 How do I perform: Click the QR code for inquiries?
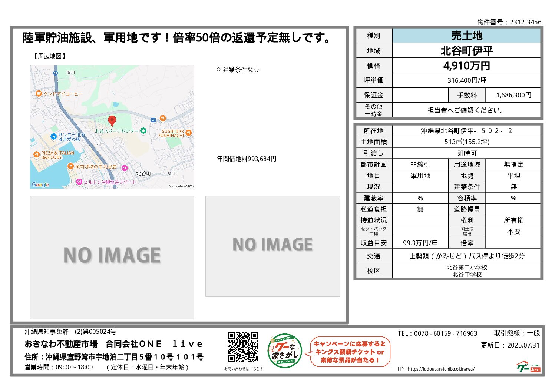point(243,347)
